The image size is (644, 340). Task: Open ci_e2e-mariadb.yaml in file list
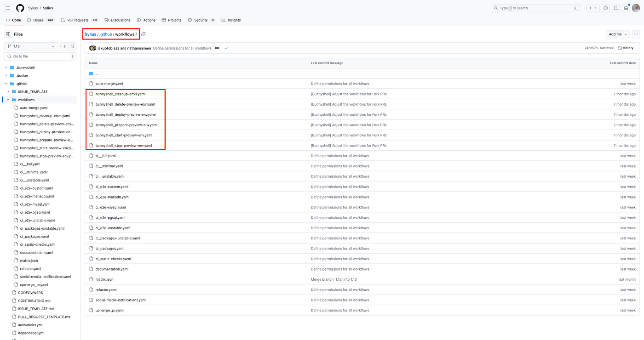(112, 197)
